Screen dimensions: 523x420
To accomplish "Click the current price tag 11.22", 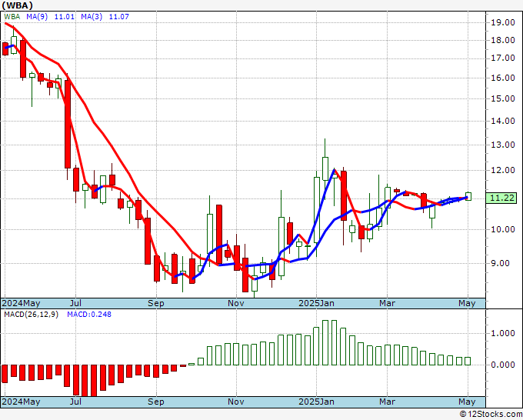I will click(x=502, y=198).
